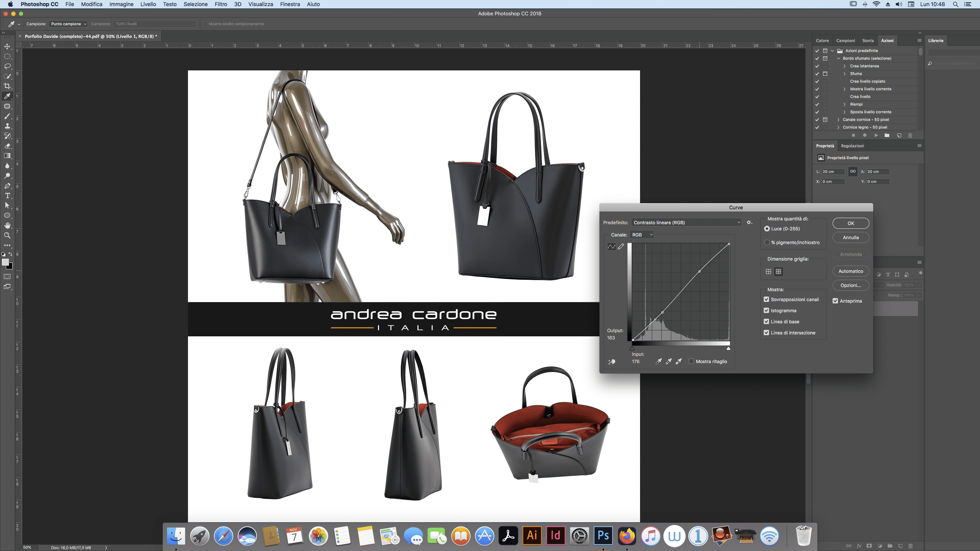Choose the curve point edit mode icon
The height and width of the screenshot is (551, 980).
(x=611, y=247)
